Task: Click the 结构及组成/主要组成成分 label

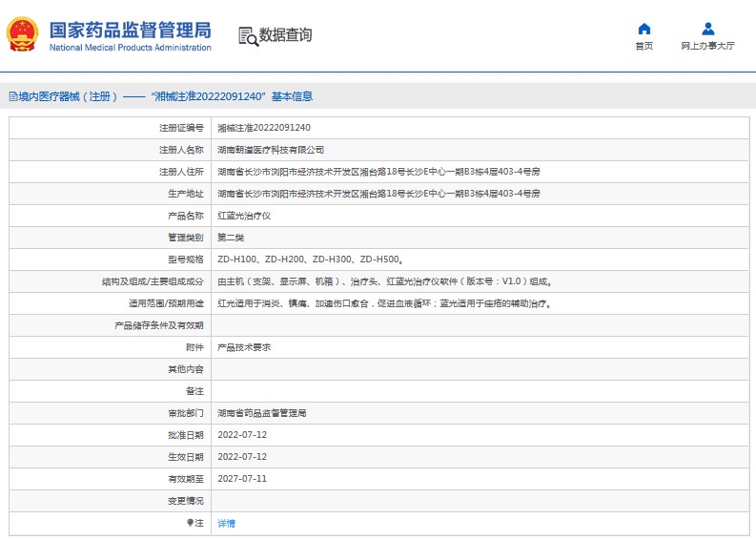Action: pyautogui.click(x=153, y=281)
